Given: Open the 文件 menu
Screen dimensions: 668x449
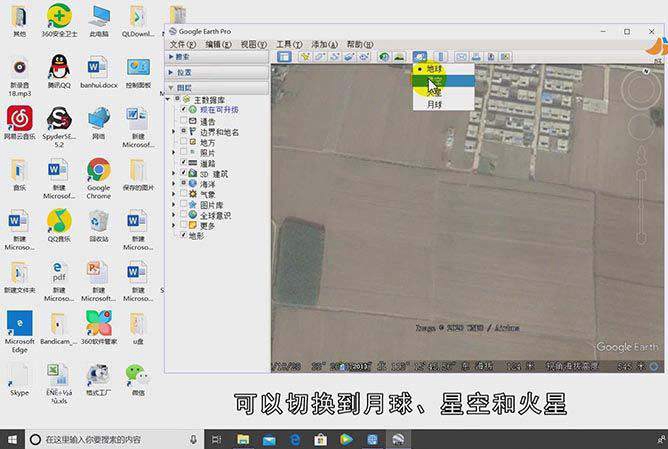Looking at the screenshot, I should pos(183,44).
